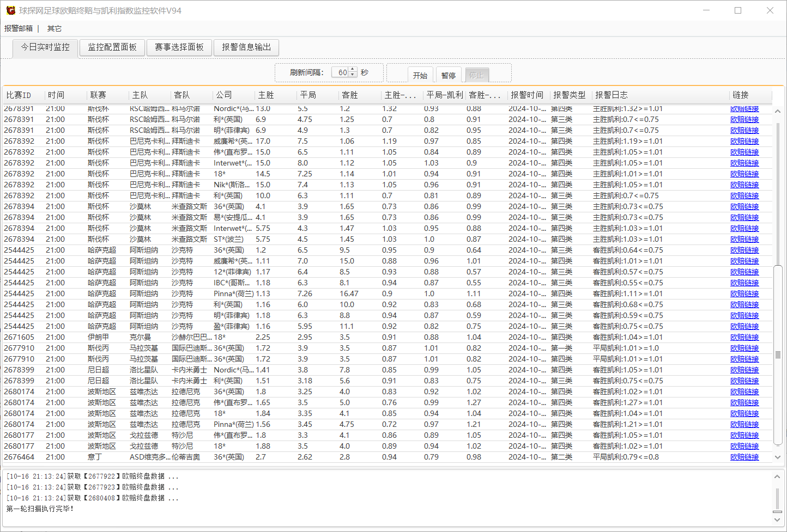The image size is (787, 532).
Task: Sort by the 比赛ID column header
Action: tap(23, 95)
